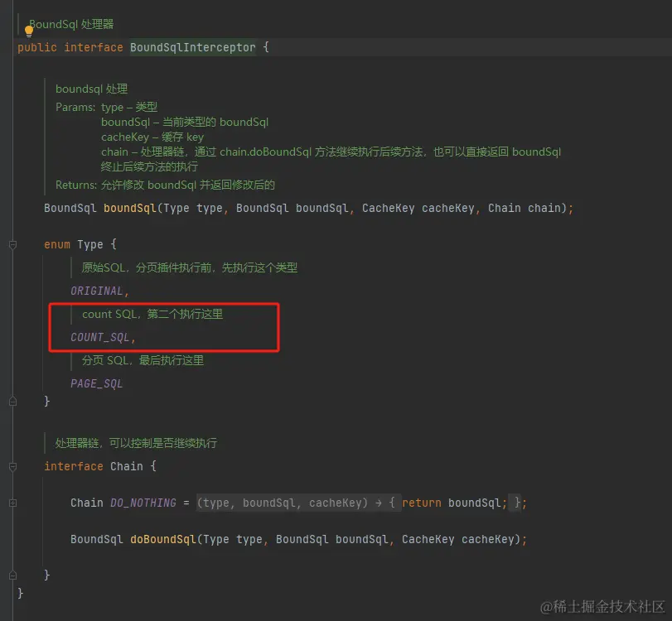Image resolution: width=672 pixels, height=621 pixels.
Task: Click the 'Chain chain' parameter in boundSql
Action: [525, 208]
